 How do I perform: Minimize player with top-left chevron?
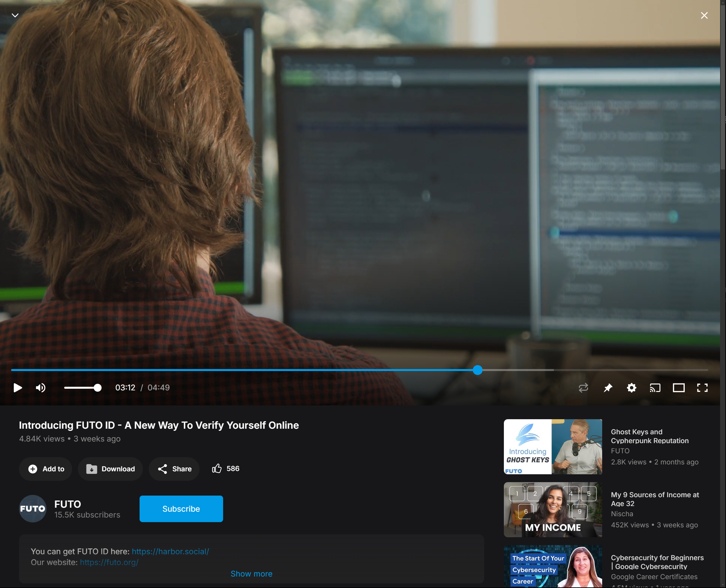coord(15,15)
